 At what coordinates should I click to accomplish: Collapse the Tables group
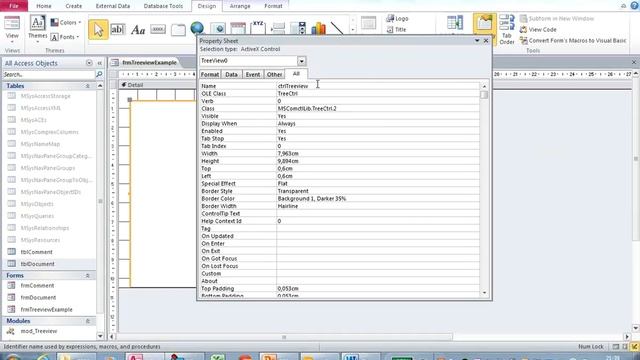pyautogui.click(x=87, y=86)
